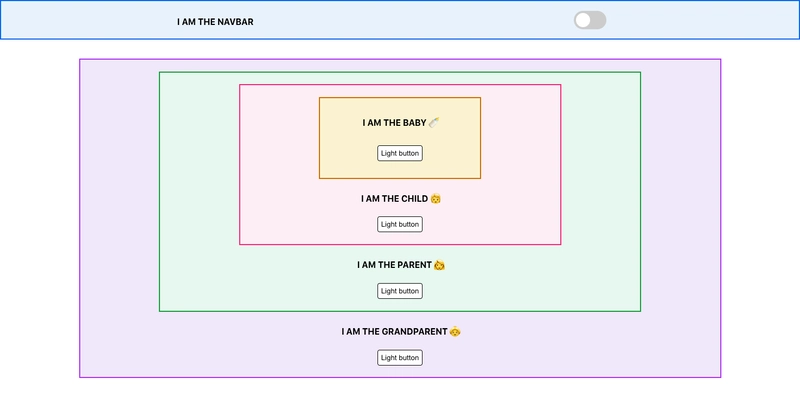
Task: Click the child face emoji
Action: click(436, 198)
